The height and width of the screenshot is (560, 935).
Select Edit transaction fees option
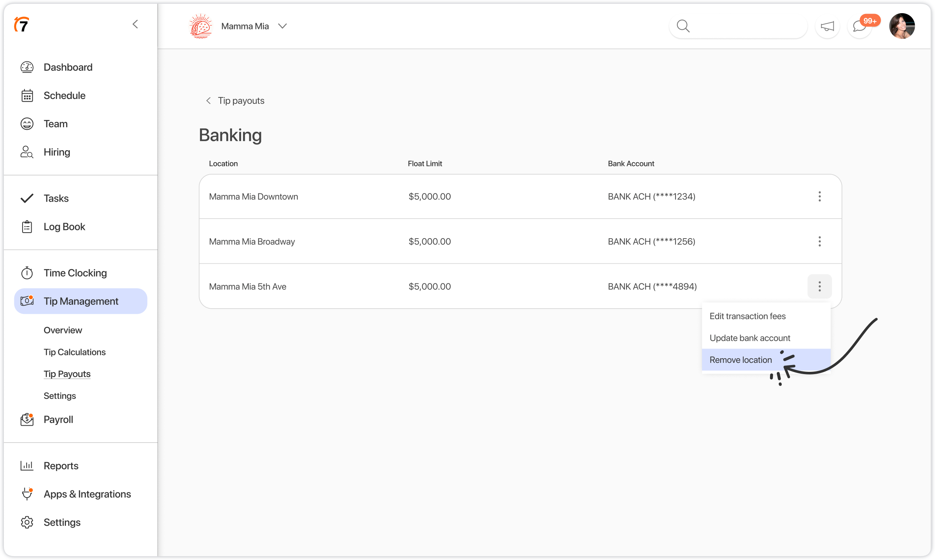point(747,316)
